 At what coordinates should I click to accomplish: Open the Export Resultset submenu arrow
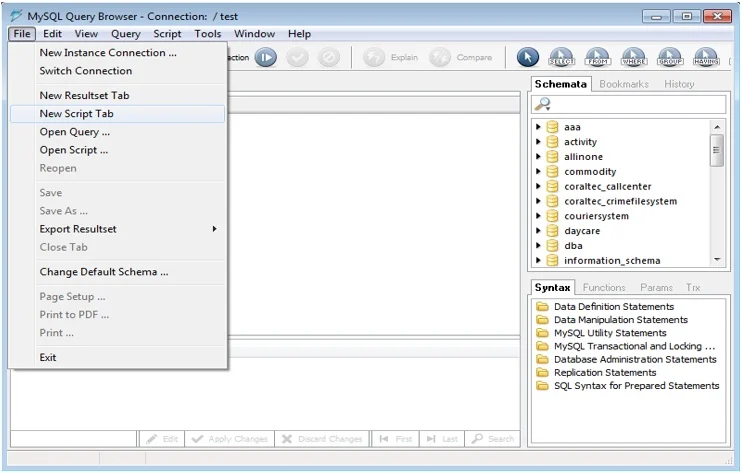point(214,229)
